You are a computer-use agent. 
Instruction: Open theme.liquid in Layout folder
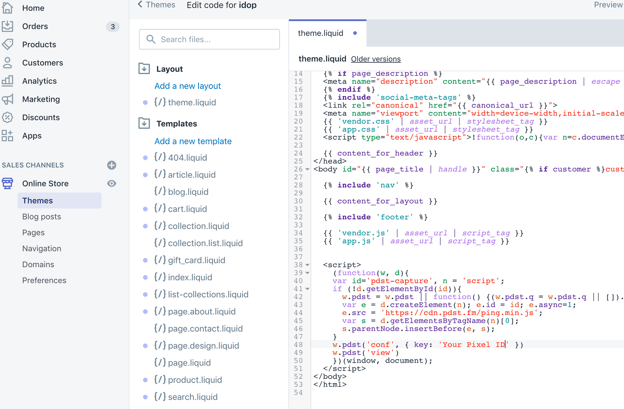(x=192, y=103)
